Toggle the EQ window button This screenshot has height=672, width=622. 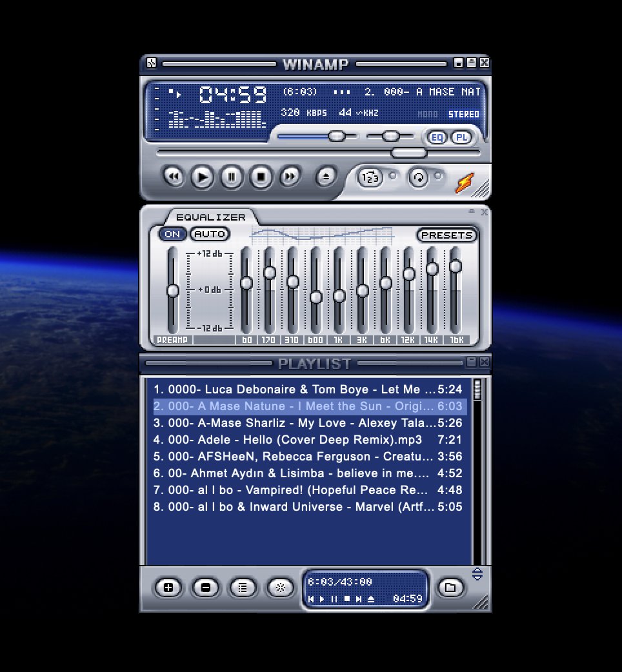coord(437,137)
